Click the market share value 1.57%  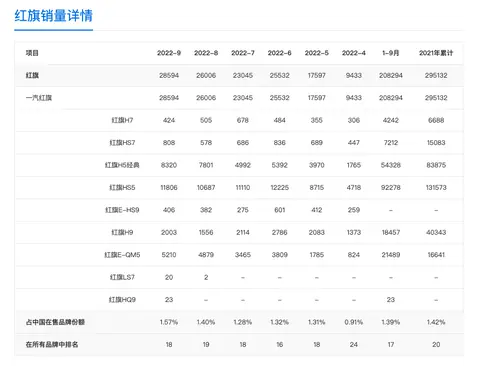(169, 322)
